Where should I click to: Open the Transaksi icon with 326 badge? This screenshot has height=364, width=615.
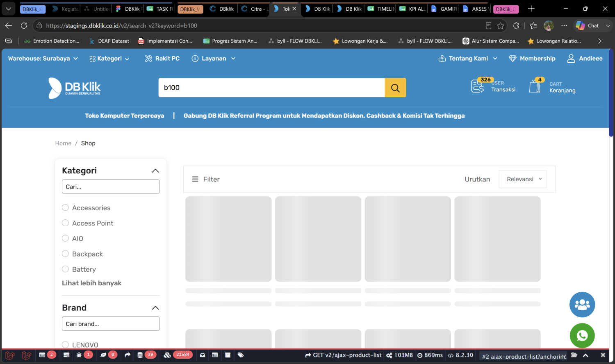[478, 86]
